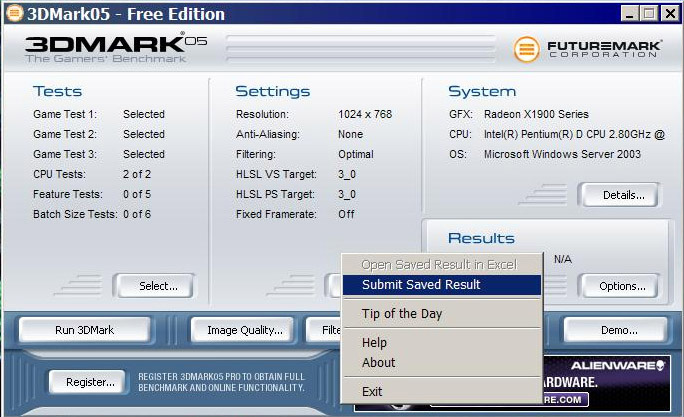Click the Game Test 3 label
The width and height of the screenshot is (684, 417).
[65, 154]
